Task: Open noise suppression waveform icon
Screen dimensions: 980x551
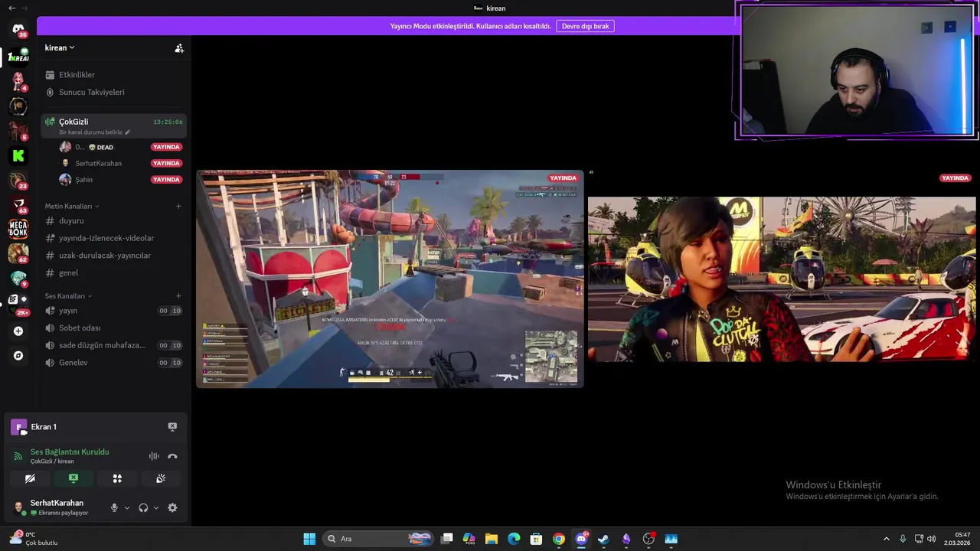Action: pyautogui.click(x=154, y=456)
